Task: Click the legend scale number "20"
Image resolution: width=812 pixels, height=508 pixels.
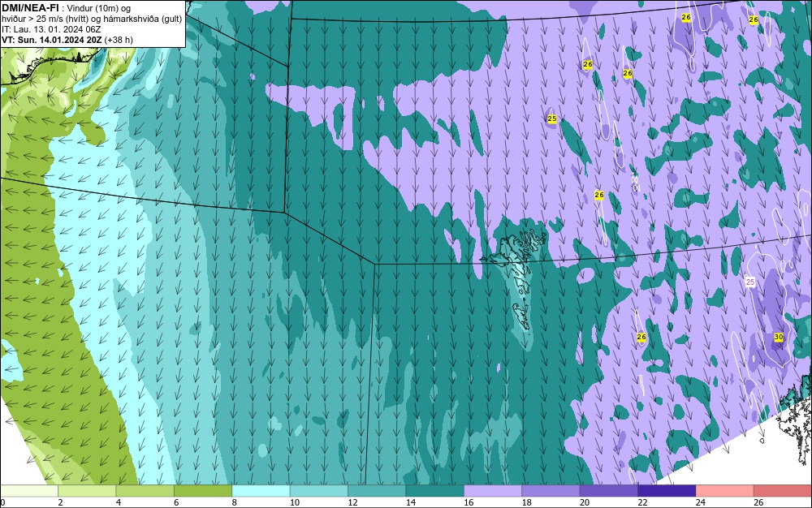Action: [585, 502]
